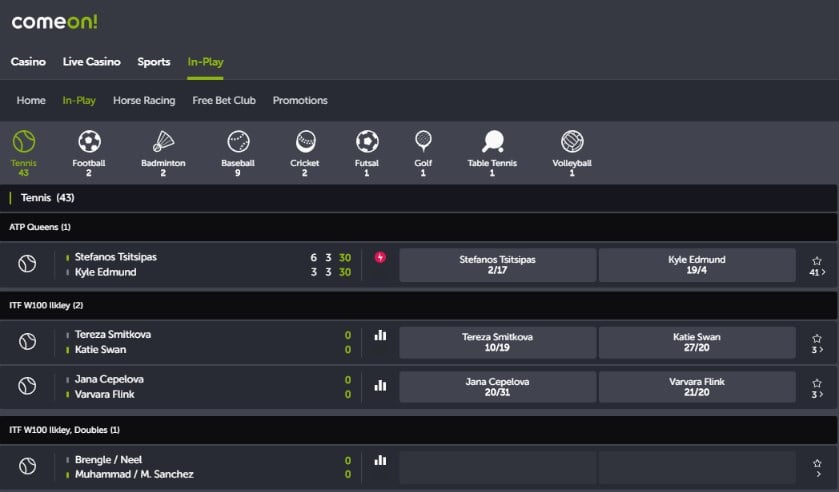Bet on Stefanos Tsitsipas at 2/17

pyautogui.click(x=498, y=265)
